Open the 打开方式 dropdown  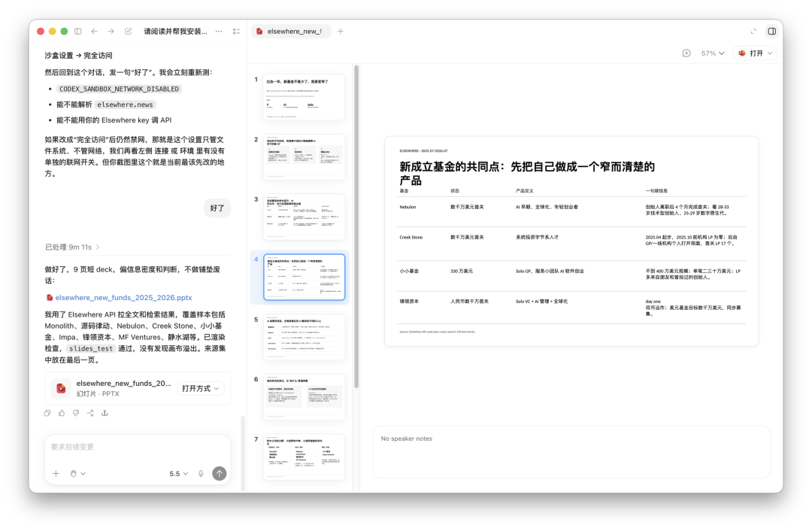201,388
